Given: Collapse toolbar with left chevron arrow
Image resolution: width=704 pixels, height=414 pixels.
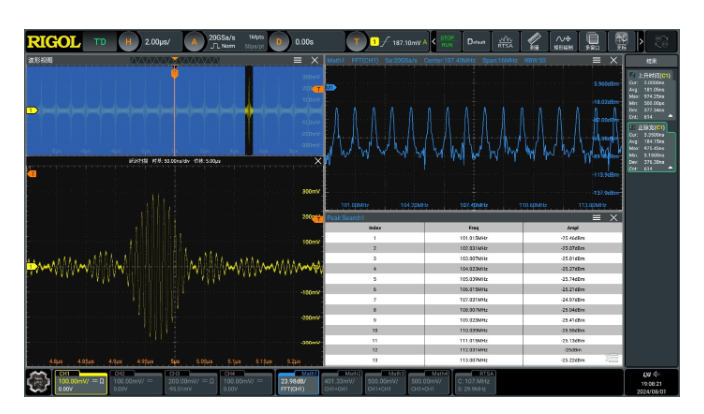Looking at the screenshot, I should 434,42.
